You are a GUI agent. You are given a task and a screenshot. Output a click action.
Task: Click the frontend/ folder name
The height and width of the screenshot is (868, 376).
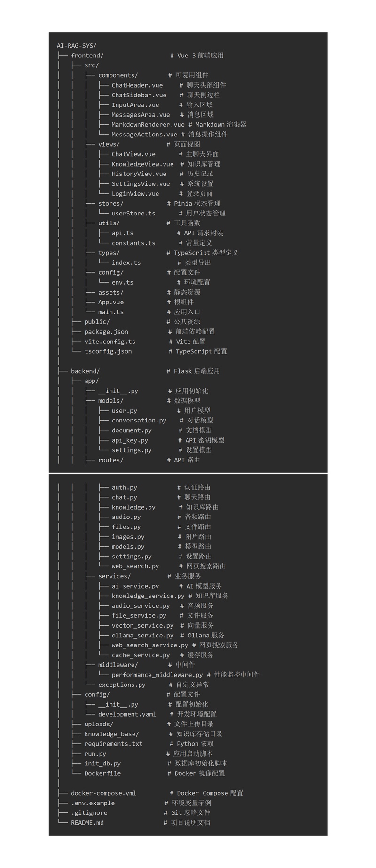tap(87, 56)
